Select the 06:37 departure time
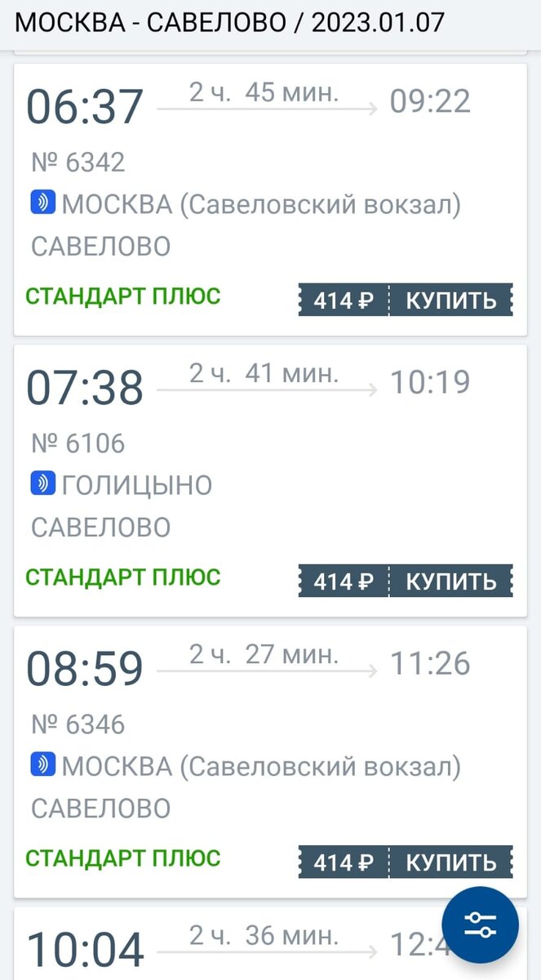Viewport: 541px width, 980px height. pyautogui.click(x=82, y=104)
